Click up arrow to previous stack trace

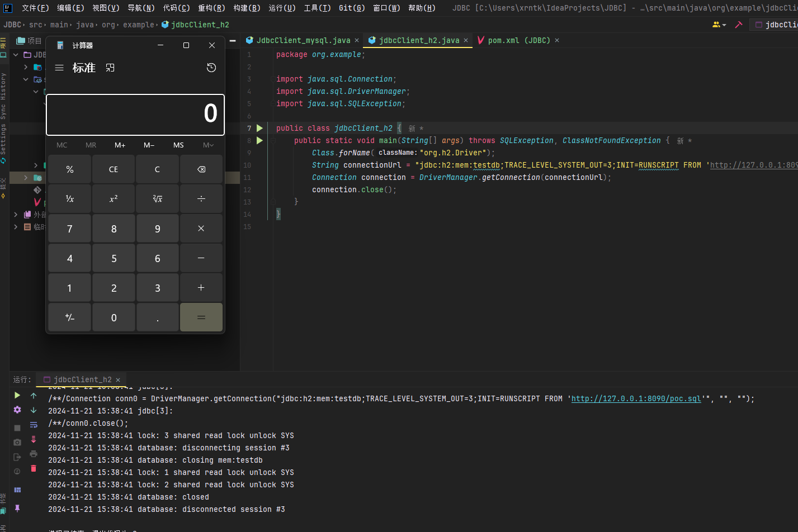(34, 395)
